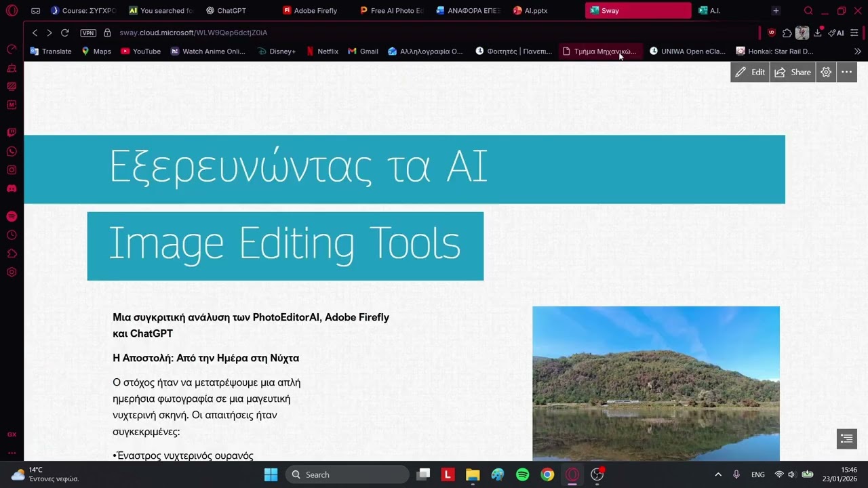Open the weather widget showing 14°C
This screenshot has height=488, width=868.
click(45, 474)
